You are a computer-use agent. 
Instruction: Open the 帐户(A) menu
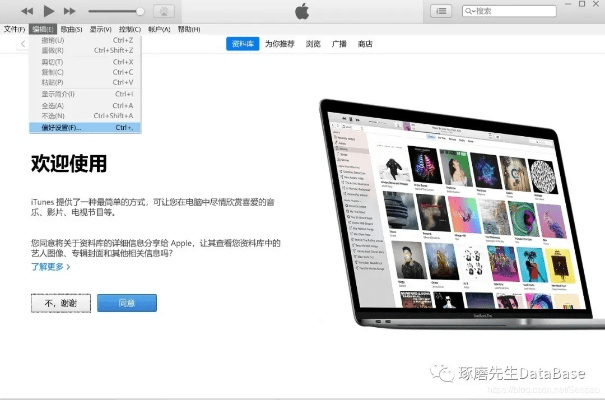pyautogui.click(x=159, y=29)
